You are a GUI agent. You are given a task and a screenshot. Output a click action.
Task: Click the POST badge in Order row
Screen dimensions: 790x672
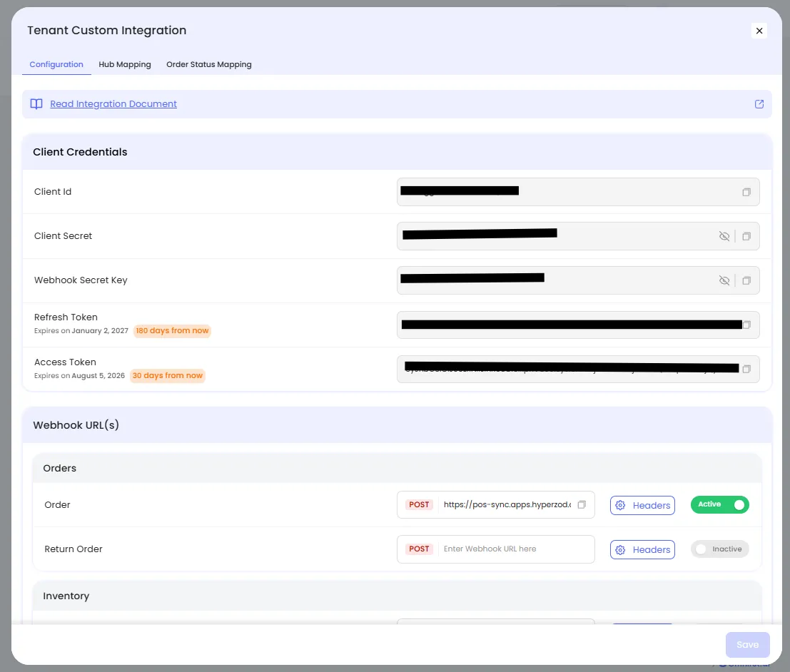tap(419, 505)
